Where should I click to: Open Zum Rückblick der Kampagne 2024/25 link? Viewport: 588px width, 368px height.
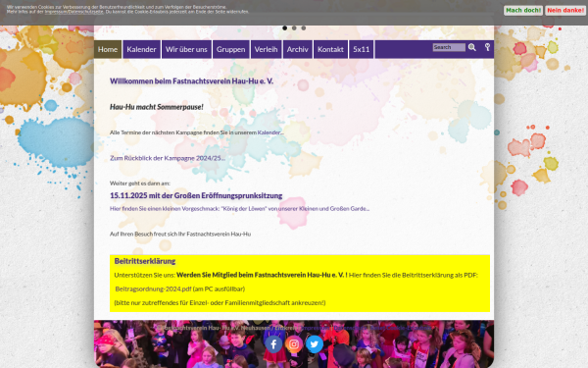pyautogui.click(x=168, y=158)
